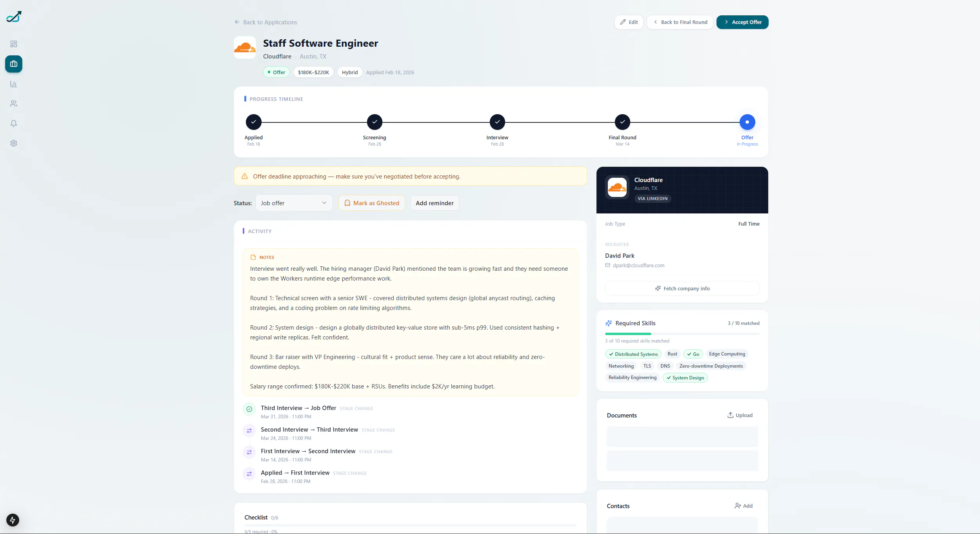Click the TLS skill chip
980x534 pixels.
point(647,366)
